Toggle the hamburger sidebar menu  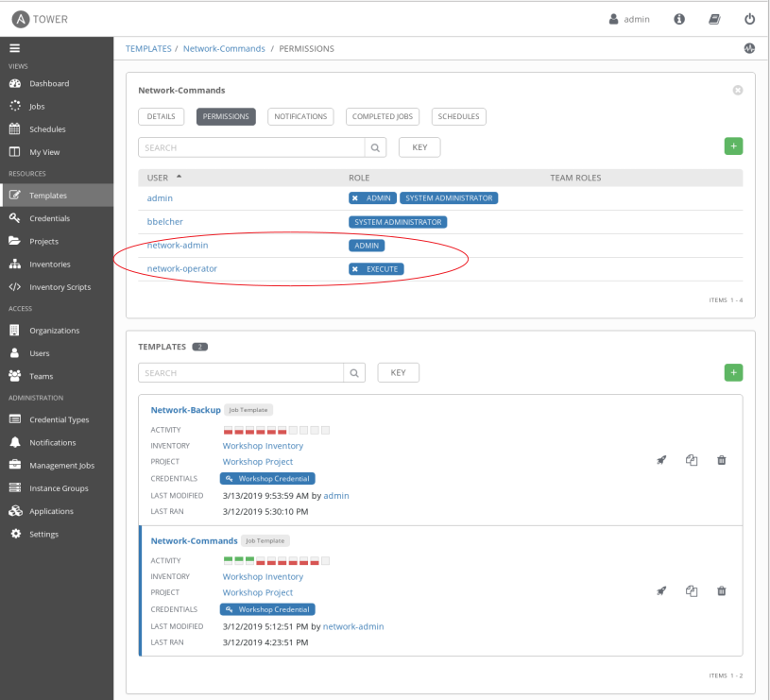pos(15,48)
